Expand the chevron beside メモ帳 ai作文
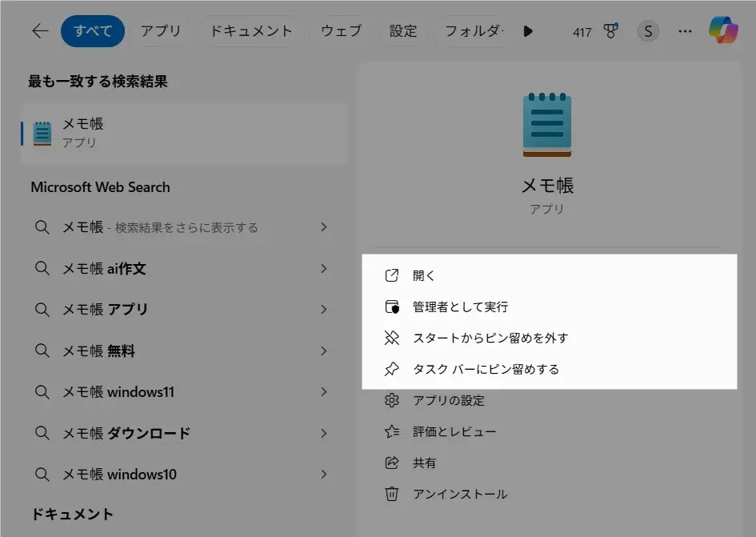756x537 pixels. click(x=324, y=269)
